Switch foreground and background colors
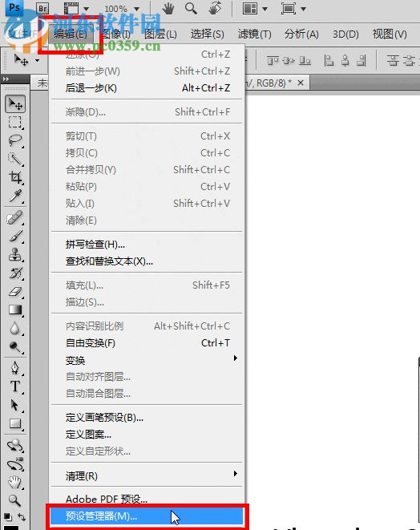This screenshot has width=420, height=530. [22, 517]
